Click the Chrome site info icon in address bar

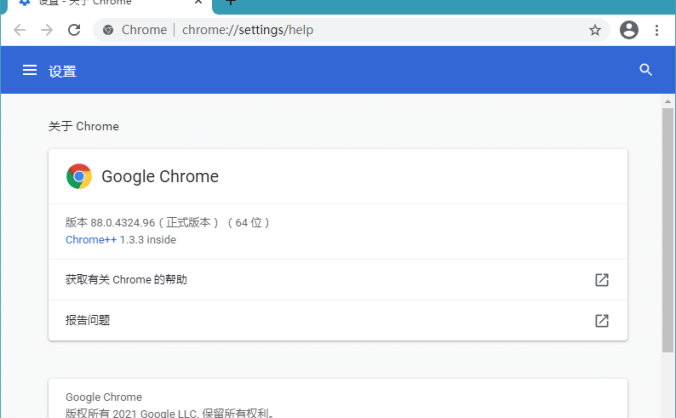pos(108,30)
